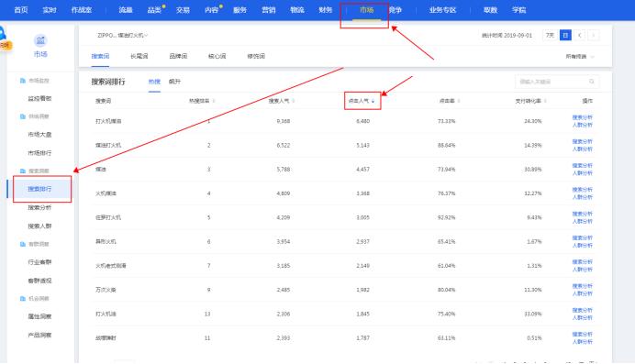Open 客群透视 in the sidebar
Viewport: 635px width, 364px height.
point(39,281)
